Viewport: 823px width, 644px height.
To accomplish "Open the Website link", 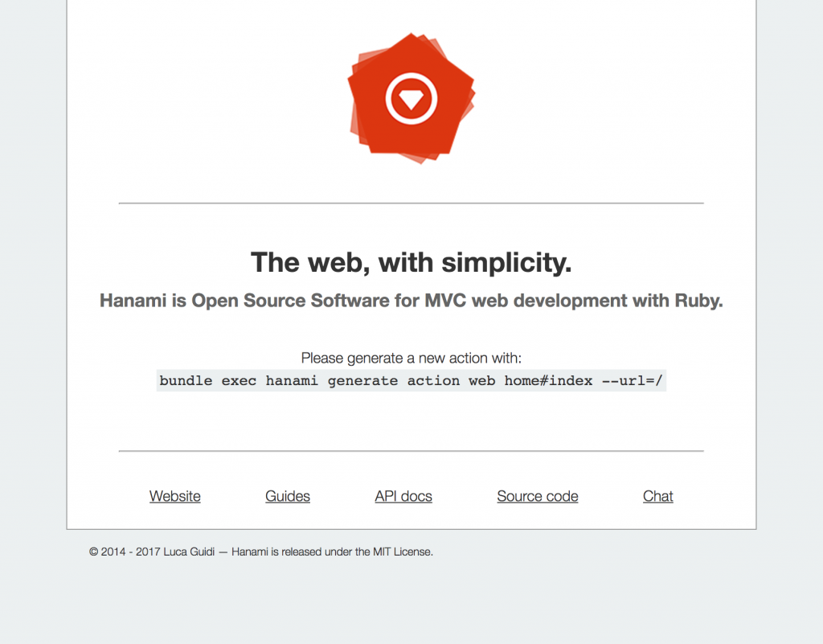I will click(x=174, y=496).
